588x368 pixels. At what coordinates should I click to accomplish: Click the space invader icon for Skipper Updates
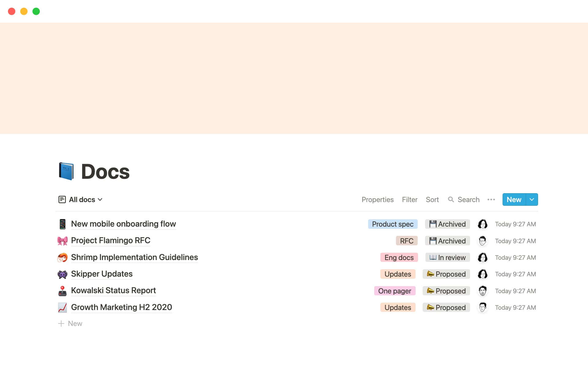click(62, 274)
